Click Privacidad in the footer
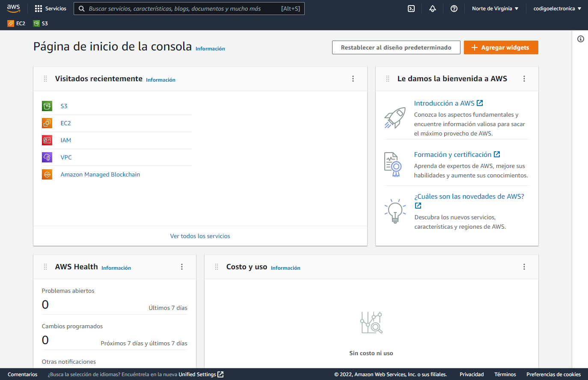The height and width of the screenshot is (380, 588). [x=472, y=374]
